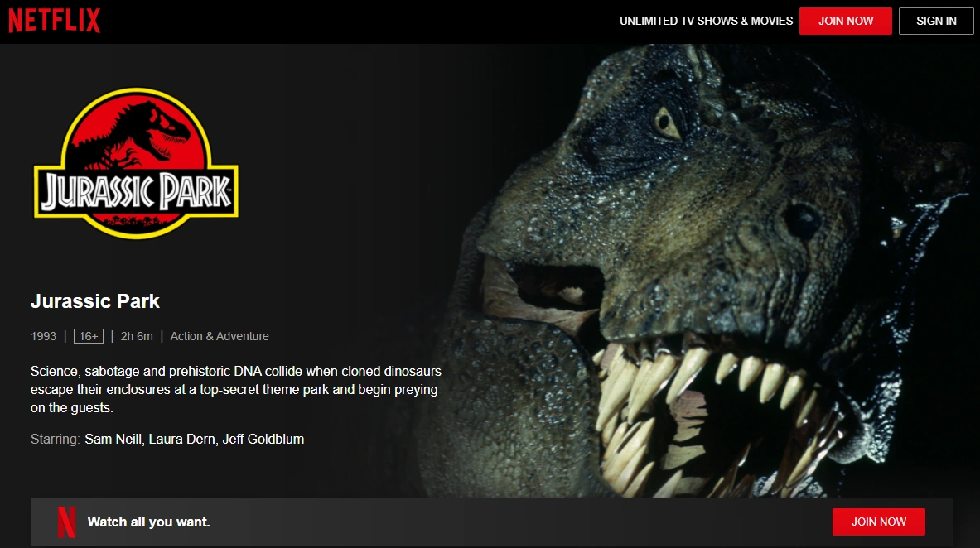Click the 16+ maturity rating badge
980x548 pixels.
coord(88,336)
